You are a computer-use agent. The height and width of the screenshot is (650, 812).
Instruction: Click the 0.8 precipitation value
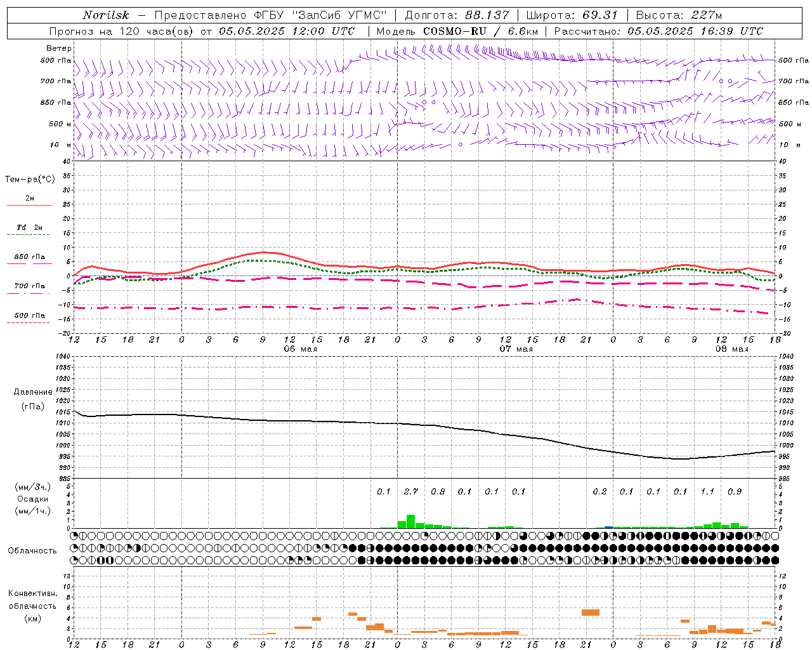tap(438, 491)
